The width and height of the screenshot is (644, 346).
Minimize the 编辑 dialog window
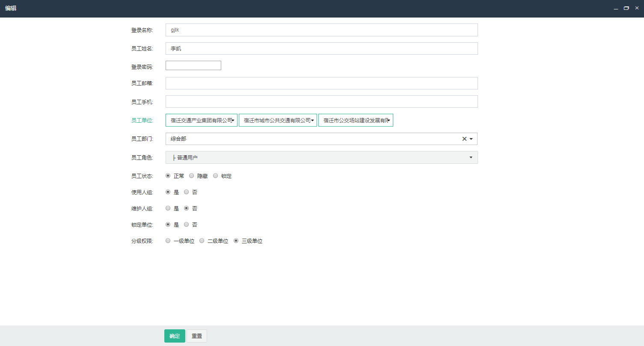pyautogui.click(x=616, y=8)
